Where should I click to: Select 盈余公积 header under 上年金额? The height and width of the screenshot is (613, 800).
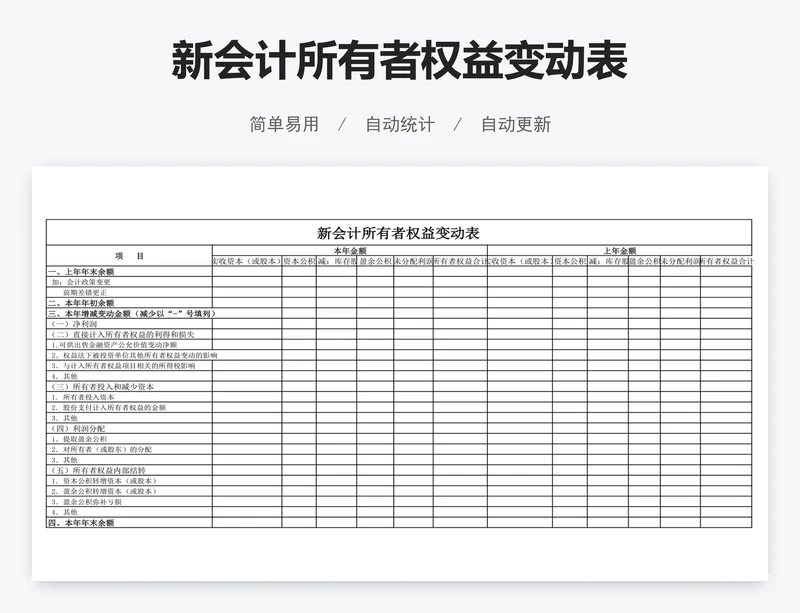(x=644, y=261)
